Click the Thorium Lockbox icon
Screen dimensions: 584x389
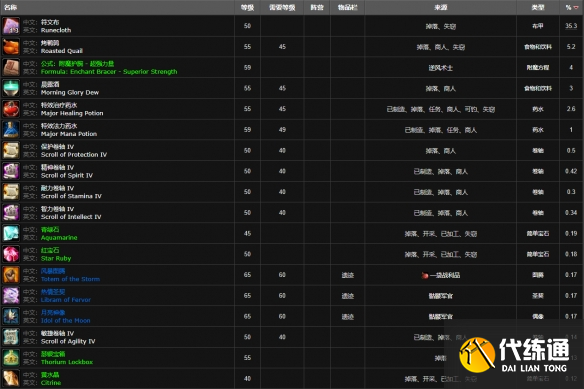11,358
